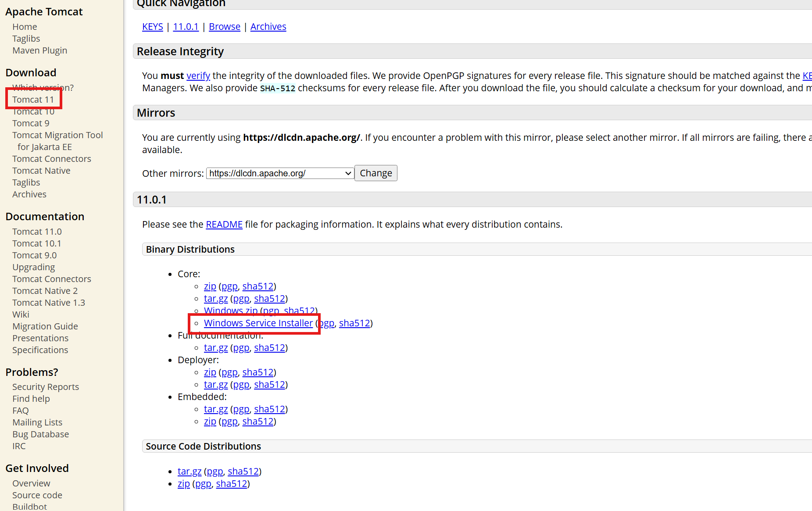Open the IRC link
Viewport: 812px width, 511px height.
(19, 446)
